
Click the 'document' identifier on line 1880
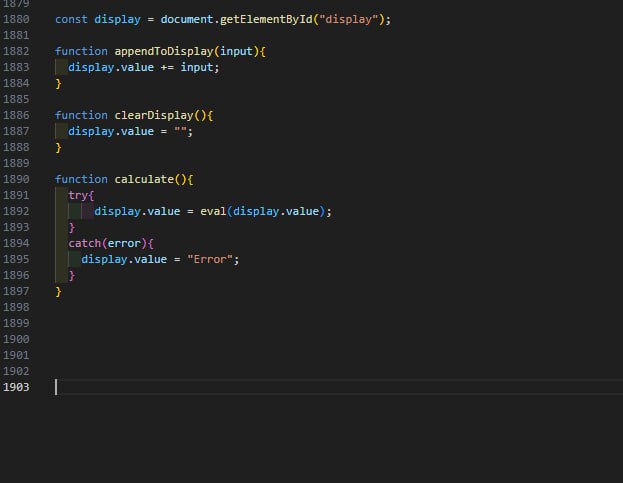point(187,19)
